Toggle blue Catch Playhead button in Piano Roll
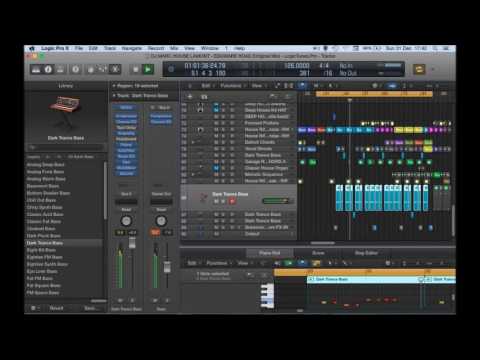This screenshot has height=360, width=480. point(302,263)
